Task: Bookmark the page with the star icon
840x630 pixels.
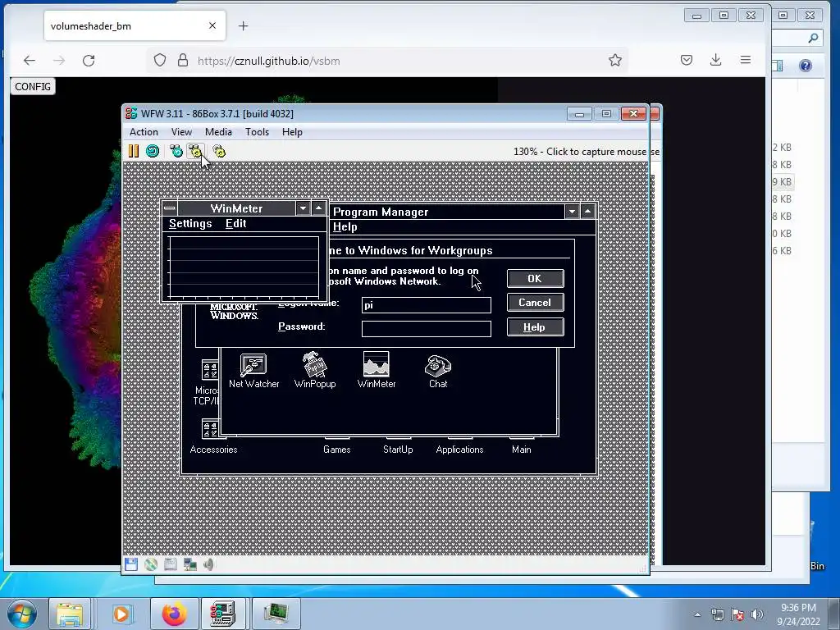Action: 615,60
